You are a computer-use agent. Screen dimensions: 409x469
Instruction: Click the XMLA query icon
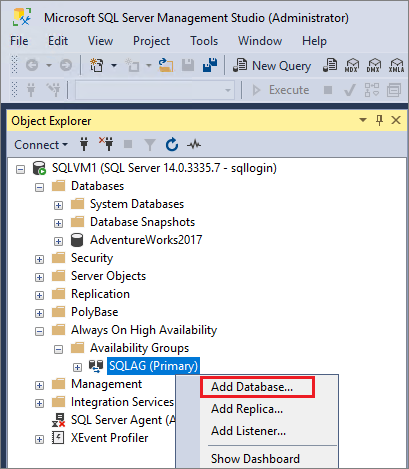click(396, 65)
